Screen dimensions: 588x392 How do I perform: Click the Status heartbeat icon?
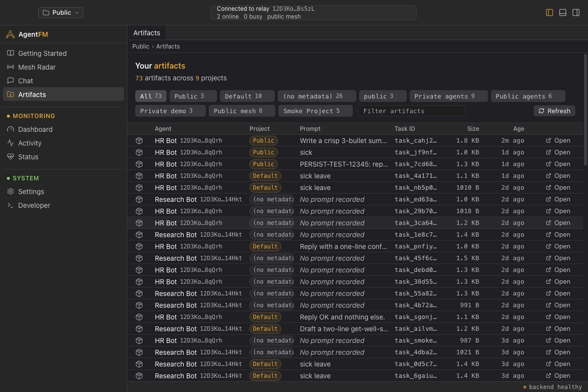[10, 157]
